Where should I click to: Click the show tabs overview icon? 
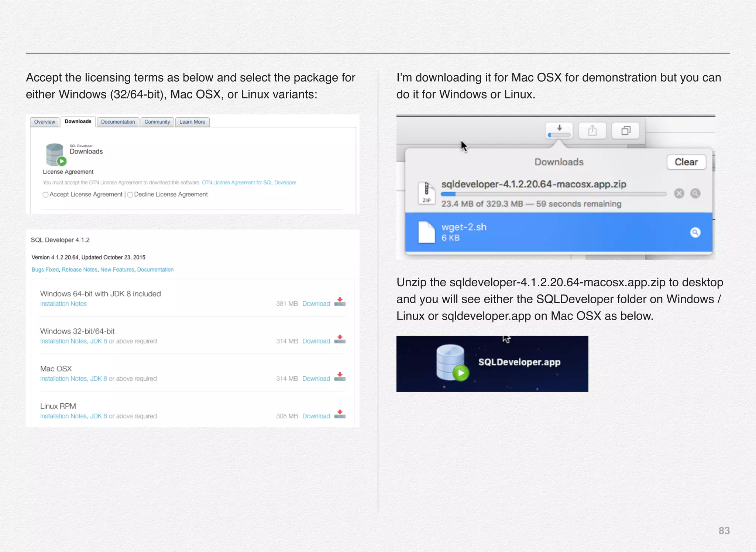626,131
